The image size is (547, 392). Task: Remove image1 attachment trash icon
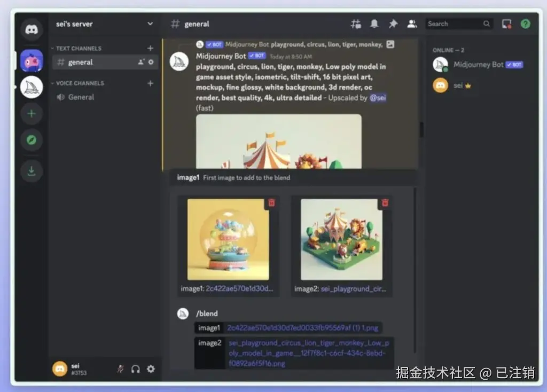[x=271, y=202]
